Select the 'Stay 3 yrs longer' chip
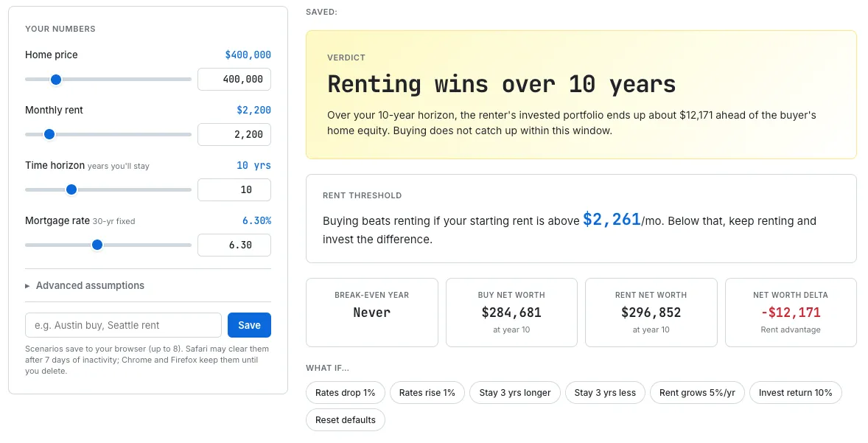Viewport: 868px width, 443px height. pos(515,393)
